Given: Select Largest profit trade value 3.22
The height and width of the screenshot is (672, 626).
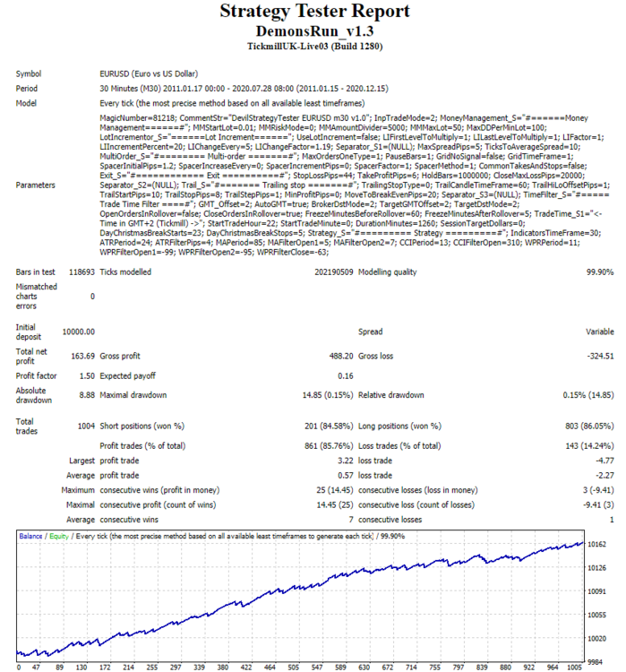Looking at the screenshot, I should [346, 461].
